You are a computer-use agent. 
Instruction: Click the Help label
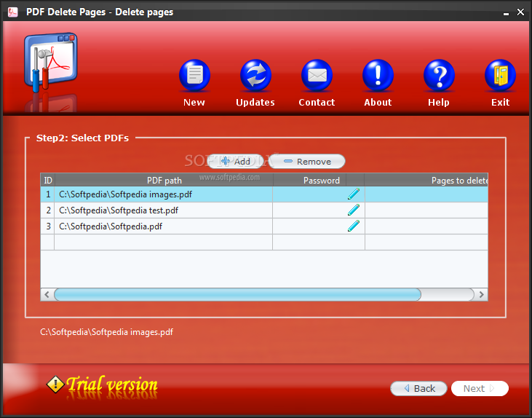pyautogui.click(x=438, y=102)
